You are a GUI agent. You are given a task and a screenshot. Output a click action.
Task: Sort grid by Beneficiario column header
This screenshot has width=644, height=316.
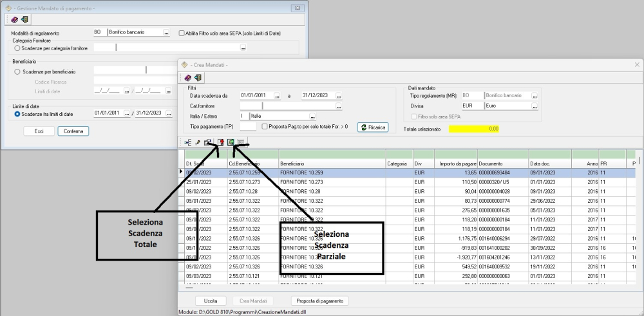tap(332, 164)
